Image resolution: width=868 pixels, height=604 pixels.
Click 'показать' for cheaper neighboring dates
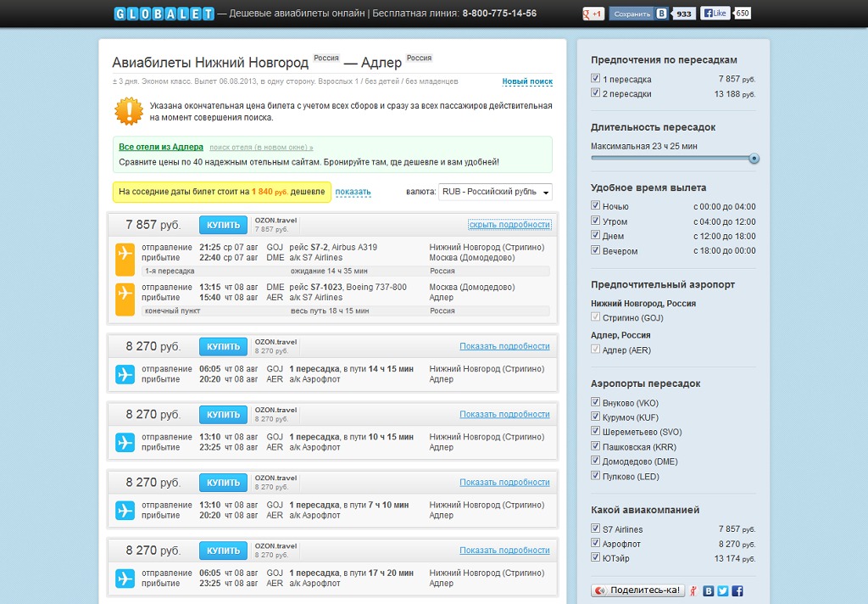(353, 192)
